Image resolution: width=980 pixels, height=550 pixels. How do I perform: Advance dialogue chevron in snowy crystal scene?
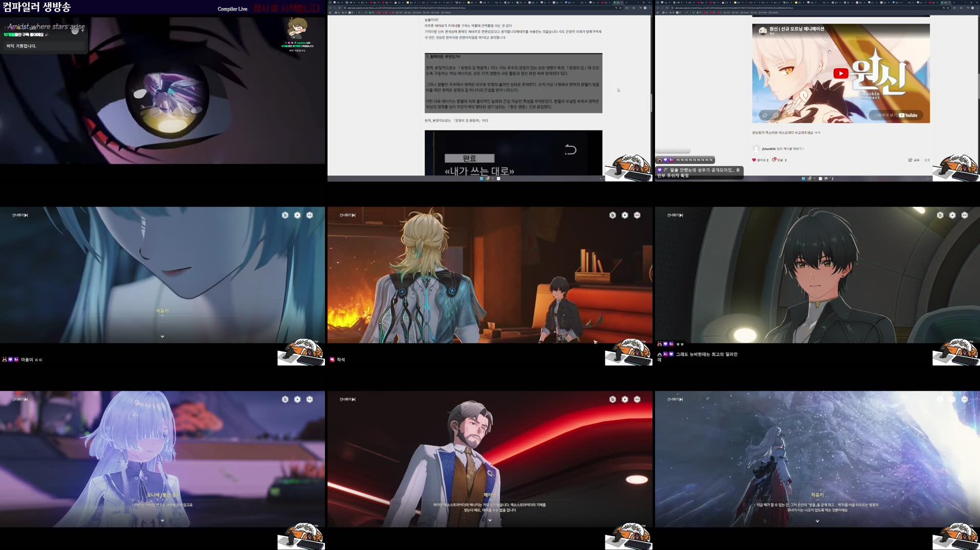coord(817,521)
